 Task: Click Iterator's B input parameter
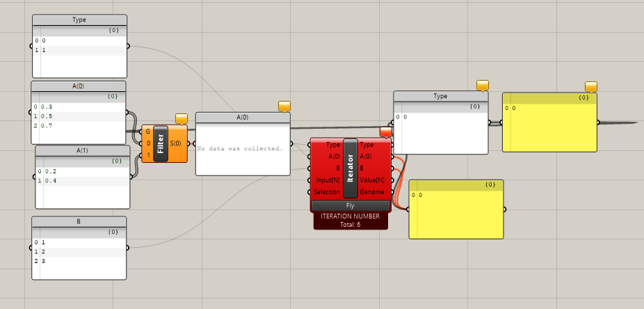tap(337, 168)
